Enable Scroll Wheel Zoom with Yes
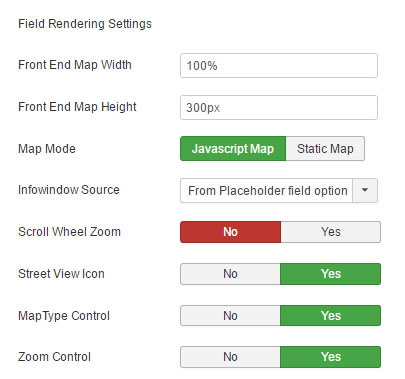405x379 pixels. coord(331,232)
